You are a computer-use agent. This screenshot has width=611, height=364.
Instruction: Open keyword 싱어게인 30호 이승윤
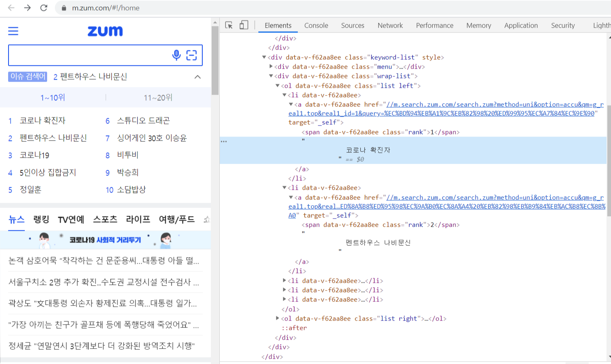(152, 138)
